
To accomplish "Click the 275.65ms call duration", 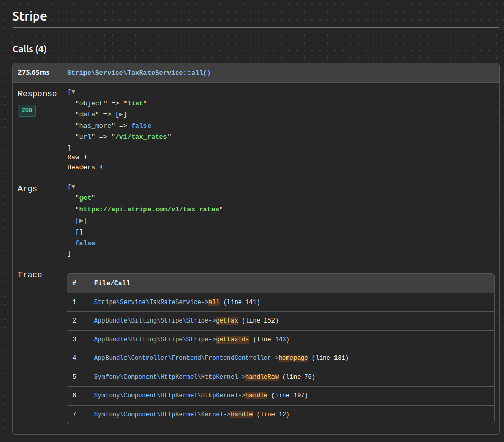I will point(34,73).
